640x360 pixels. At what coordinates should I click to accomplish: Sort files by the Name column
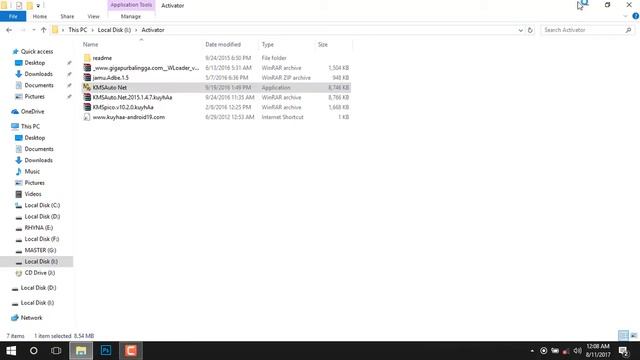tap(91, 44)
